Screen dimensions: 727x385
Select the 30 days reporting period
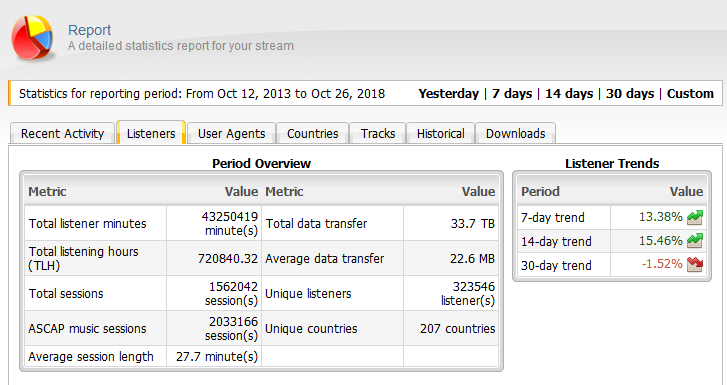pyautogui.click(x=630, y=94)
